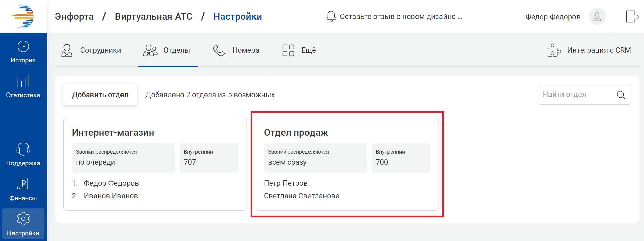Go to Энфорта breadcrumb
The height and width of the screenshot is (241, 644).
(74, 16)
